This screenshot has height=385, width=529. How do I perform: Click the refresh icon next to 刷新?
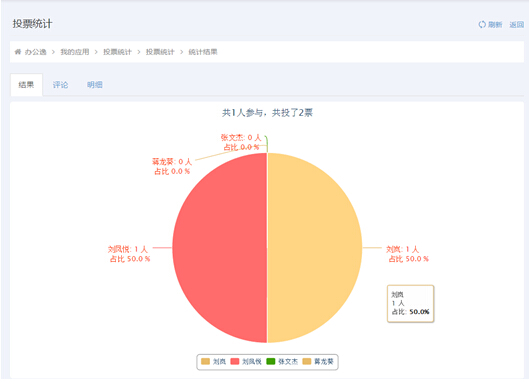482,24
